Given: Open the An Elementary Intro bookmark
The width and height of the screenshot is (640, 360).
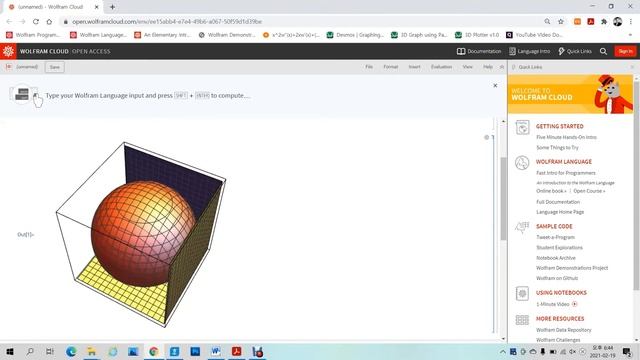Looking at the screenshot, I should click(162, 35).
